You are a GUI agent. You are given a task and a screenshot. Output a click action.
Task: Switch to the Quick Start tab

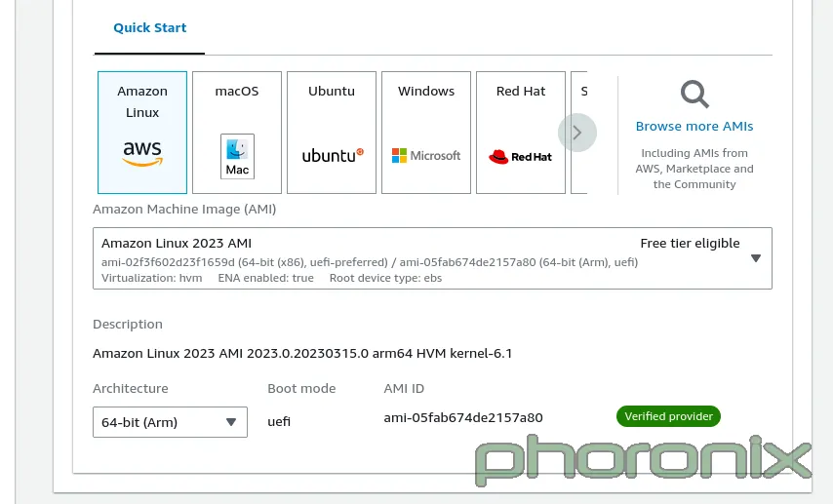point(150,27)
